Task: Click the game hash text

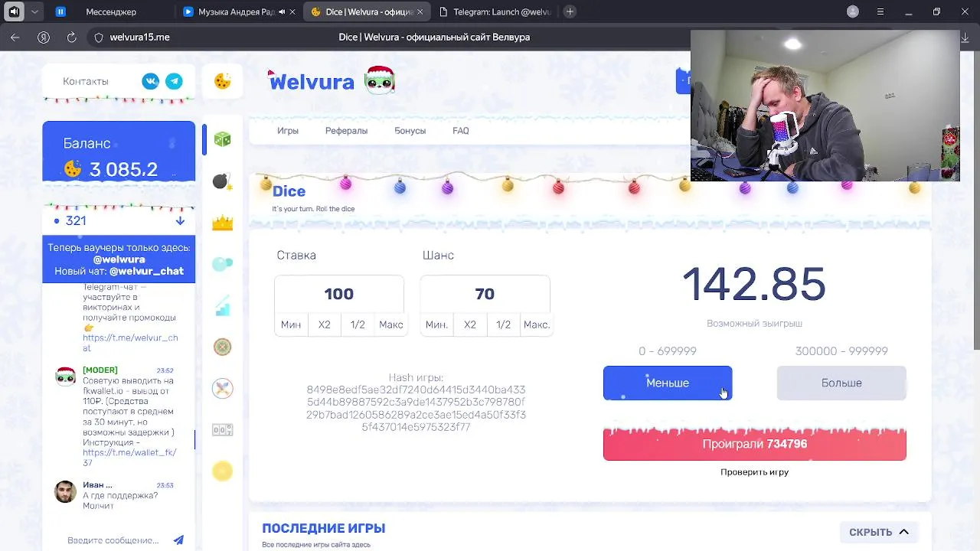Action: (416, 409)
